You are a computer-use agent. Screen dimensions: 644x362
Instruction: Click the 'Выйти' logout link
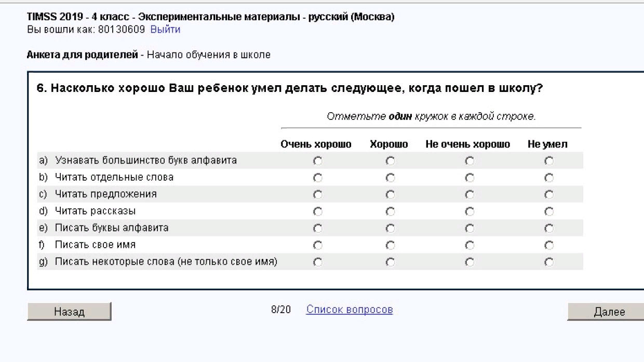coord(165,30)
